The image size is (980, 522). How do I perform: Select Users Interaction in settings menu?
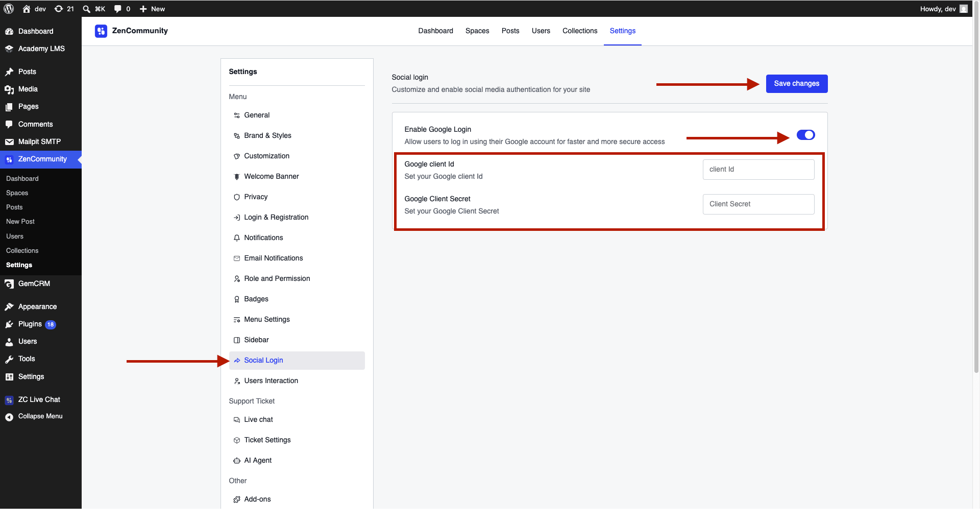click(297, 381)
